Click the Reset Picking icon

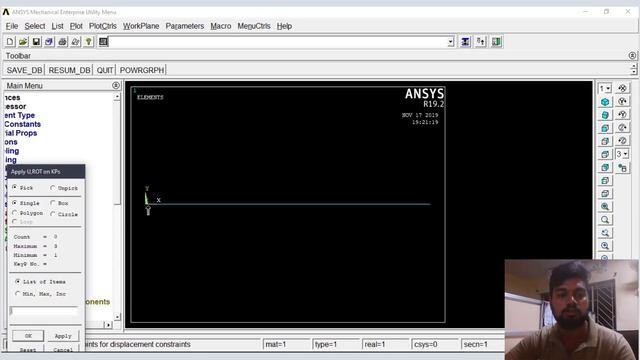[x=480, y=42]
